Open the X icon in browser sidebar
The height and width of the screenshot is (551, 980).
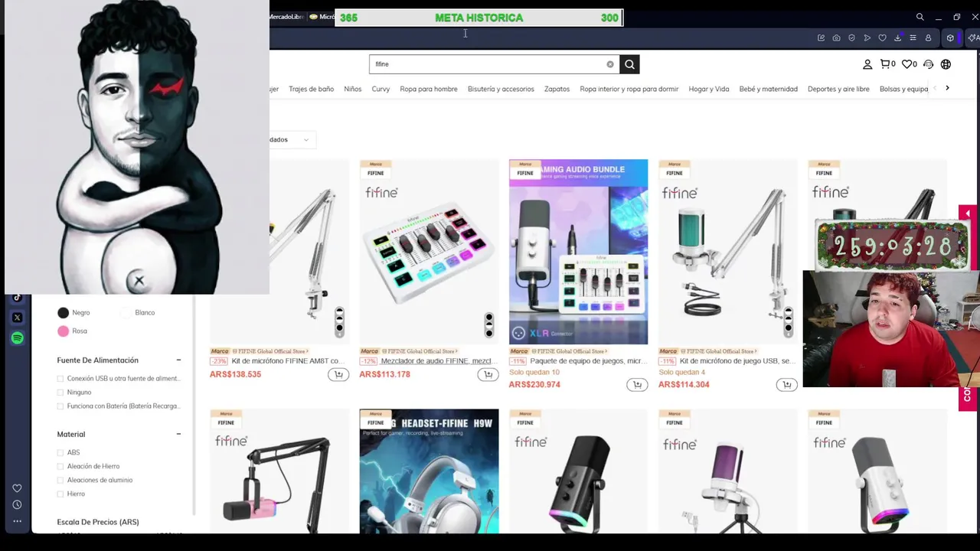(17, 317)
